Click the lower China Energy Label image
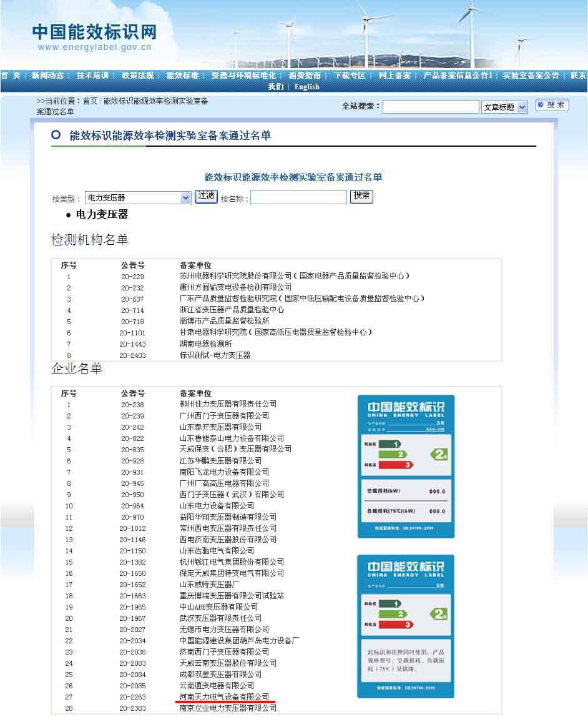This screenshot has height=717, width=588. (x=406, y=626)
